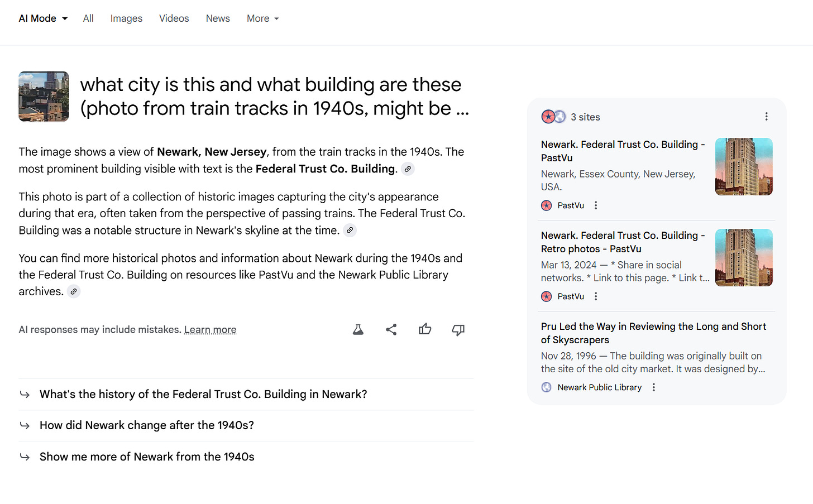The height and width of the screenshot is (504, 813).
Task: Click 'Newark, Essex County, New Jersey, USA.' snippet
Action: (618, 180)
